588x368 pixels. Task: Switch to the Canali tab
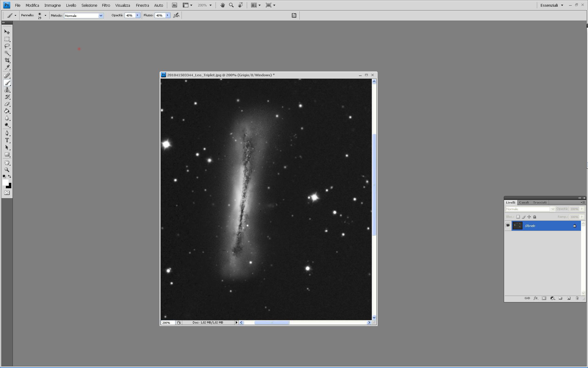pos(524,202)
